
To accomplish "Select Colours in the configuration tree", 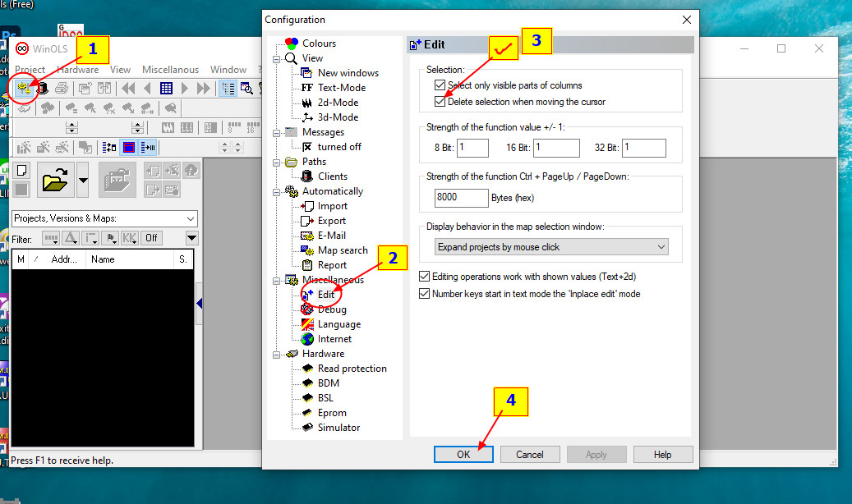I will tap(319, 44).
